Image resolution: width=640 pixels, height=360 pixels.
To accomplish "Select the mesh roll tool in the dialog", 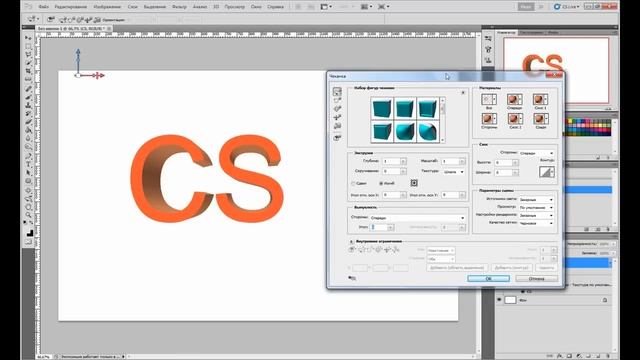I will coord(337,100).
